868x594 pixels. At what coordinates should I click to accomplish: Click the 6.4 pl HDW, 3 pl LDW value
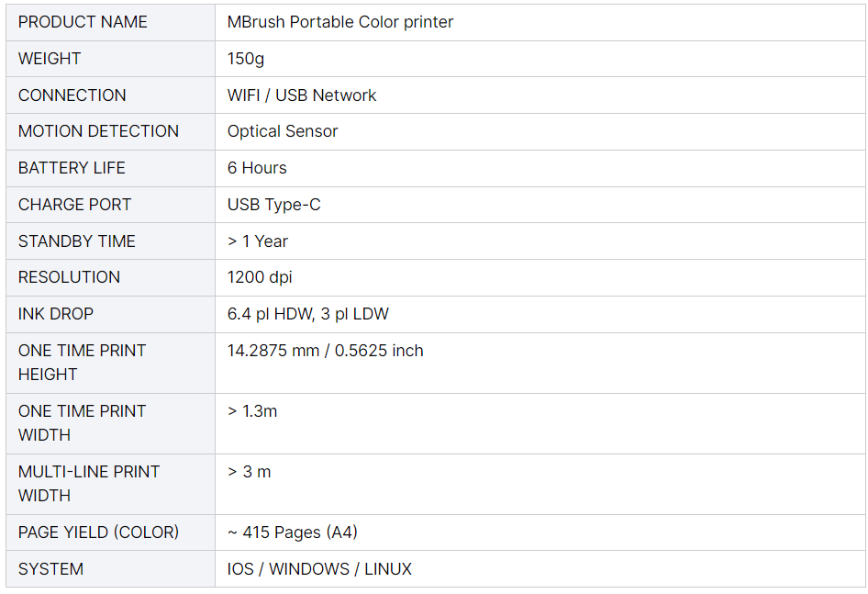[307, 314]
